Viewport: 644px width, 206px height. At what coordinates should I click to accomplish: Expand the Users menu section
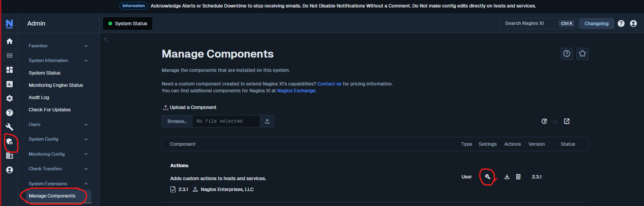click(x=58, y=125)
